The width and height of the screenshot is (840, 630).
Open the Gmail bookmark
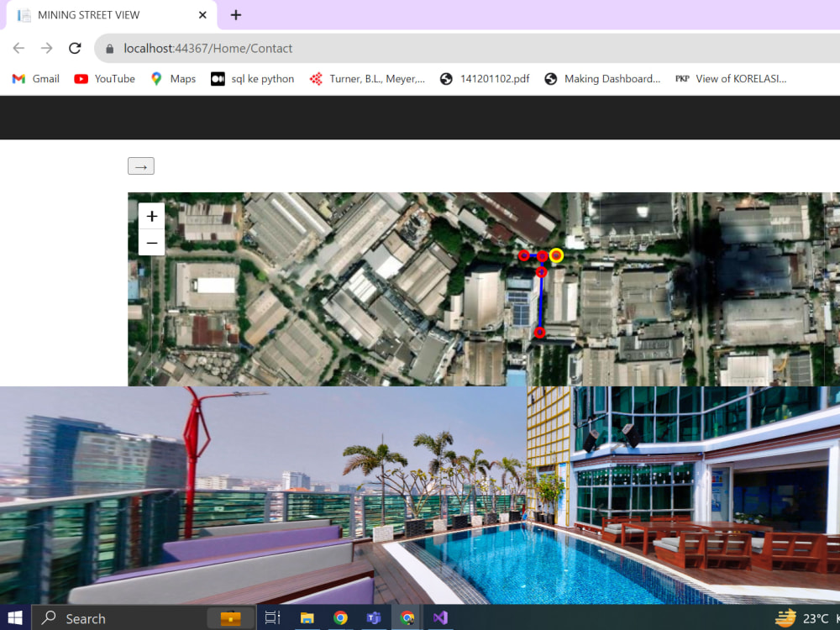36,79
